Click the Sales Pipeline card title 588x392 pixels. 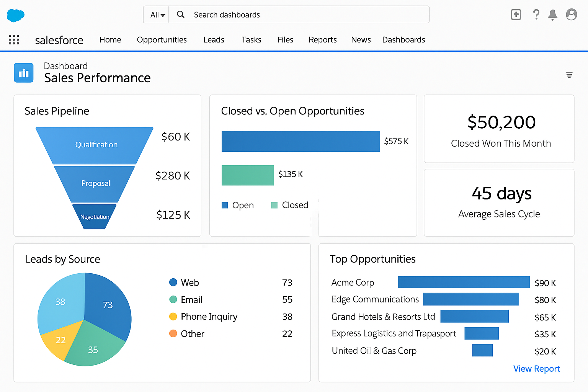coord(57,111)
